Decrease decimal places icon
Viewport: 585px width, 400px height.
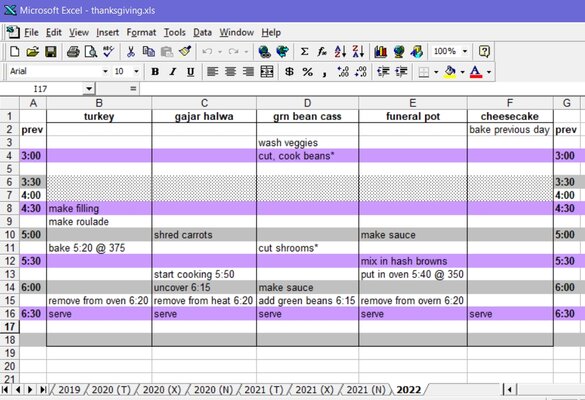coord(361,72)
